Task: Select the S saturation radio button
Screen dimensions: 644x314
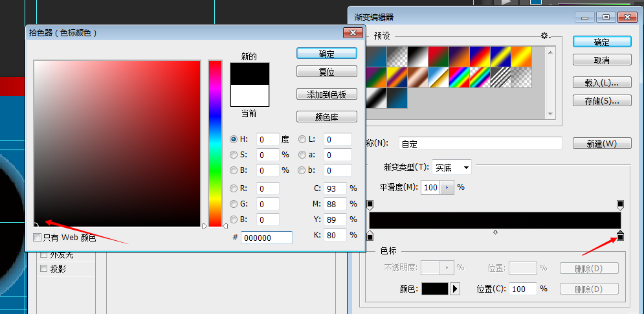Action: (234, 155)
